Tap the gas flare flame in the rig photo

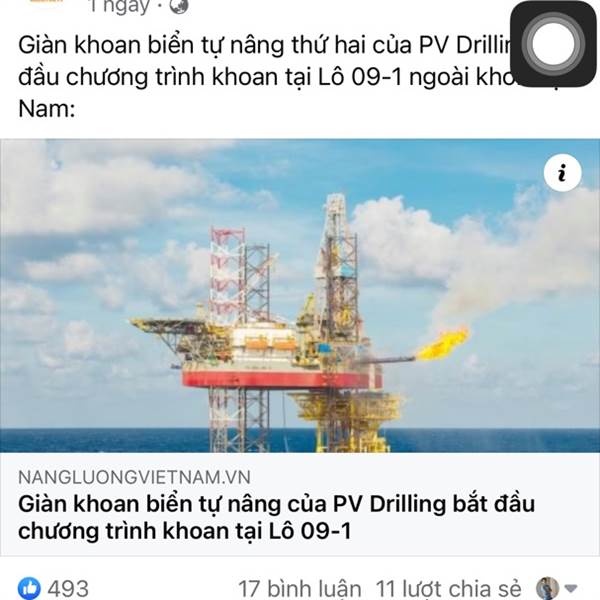coord(442,344)
